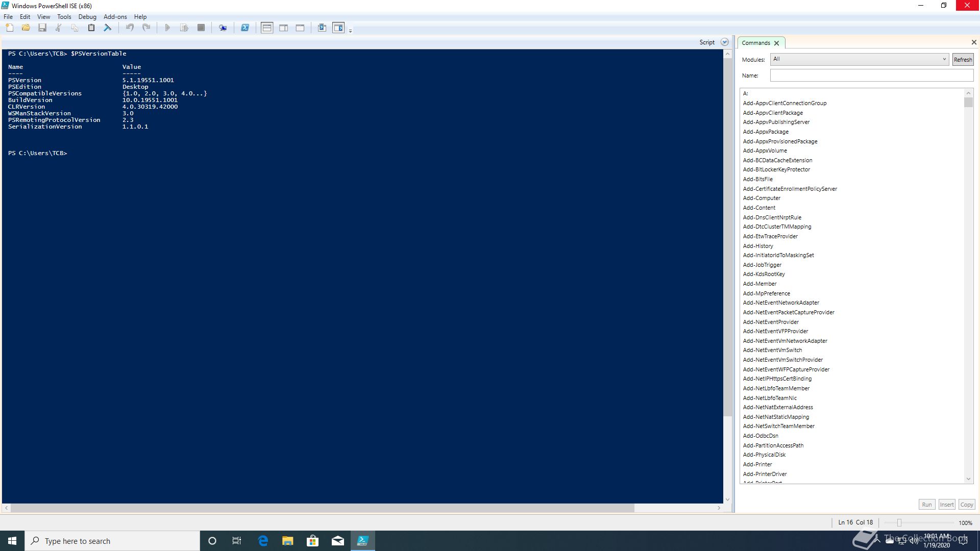
Task: Click the console prompt line PS C:\Users\TCB>
Action: 37,153
